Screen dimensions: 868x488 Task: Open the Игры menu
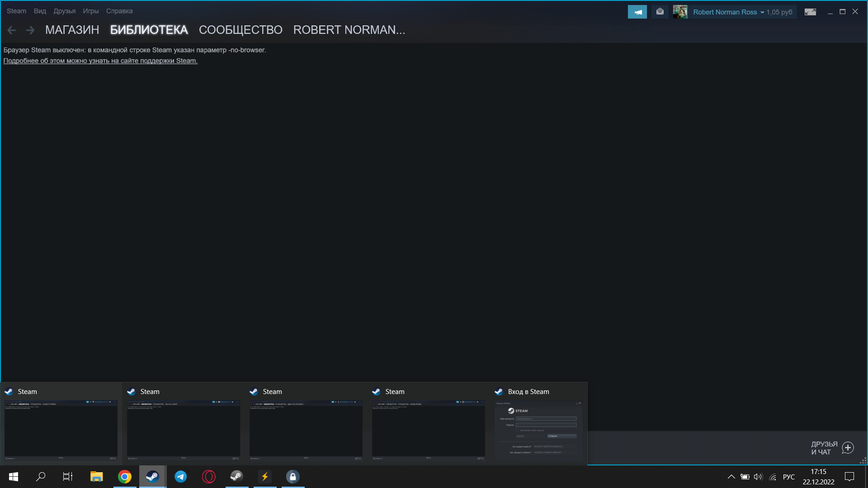coord(90,11)
